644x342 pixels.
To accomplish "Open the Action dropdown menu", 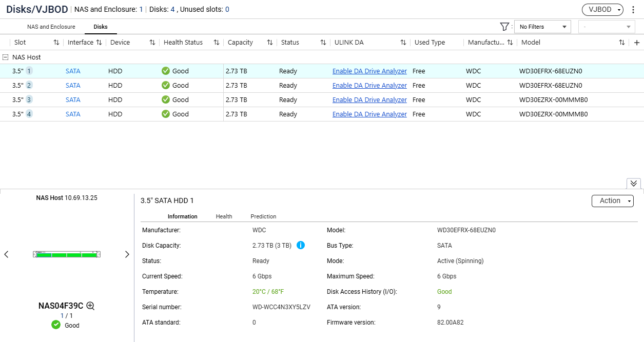I will click(x=612, y=201).
